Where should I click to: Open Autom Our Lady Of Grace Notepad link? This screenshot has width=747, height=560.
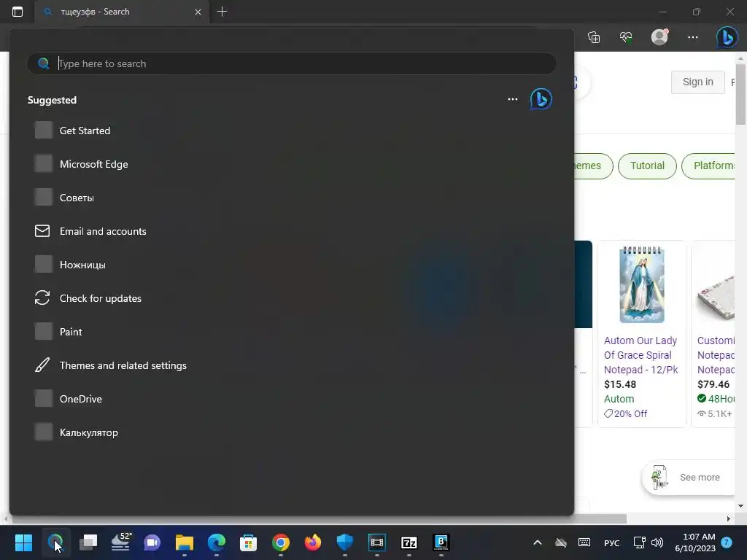click(x=640, y=355)
